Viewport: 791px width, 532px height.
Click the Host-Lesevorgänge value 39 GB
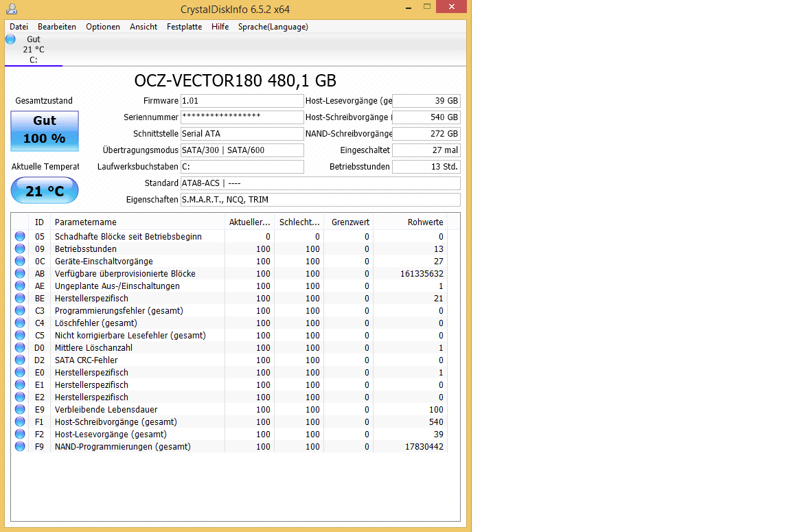tap(426, 101)
